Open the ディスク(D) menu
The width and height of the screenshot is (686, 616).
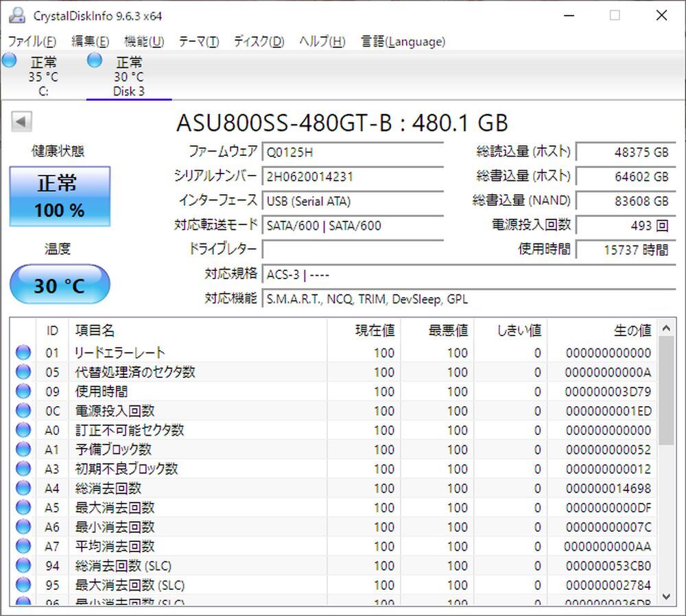click(259, 42)
